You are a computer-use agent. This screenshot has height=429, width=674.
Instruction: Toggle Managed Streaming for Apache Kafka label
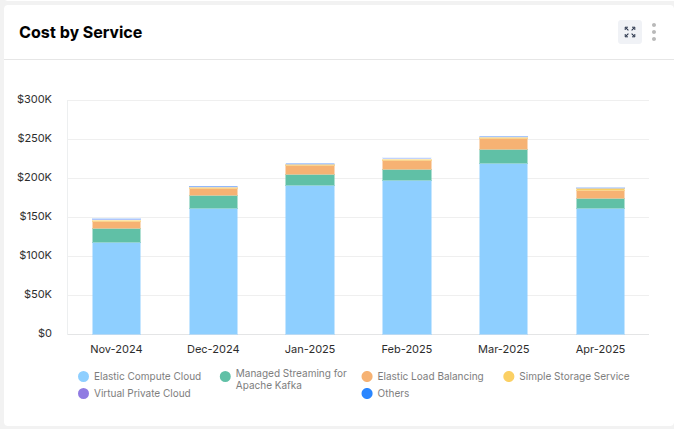pos(290,380)
